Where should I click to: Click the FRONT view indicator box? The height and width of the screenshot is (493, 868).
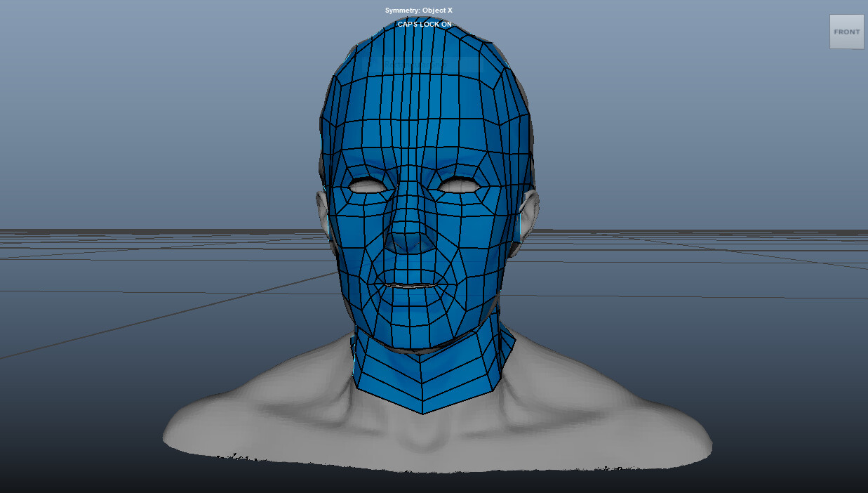pyautogui.click(x=846, y=32)
